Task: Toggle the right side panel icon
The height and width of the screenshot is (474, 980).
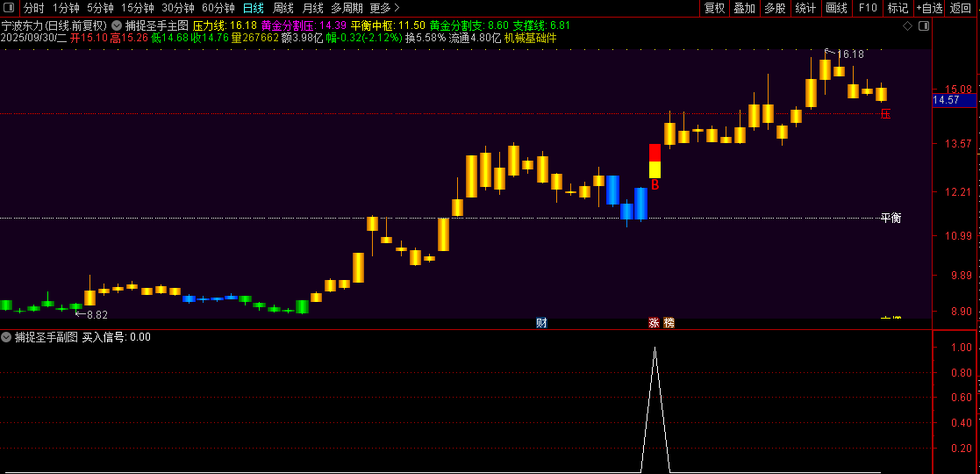Action: (x=923, y=25)
